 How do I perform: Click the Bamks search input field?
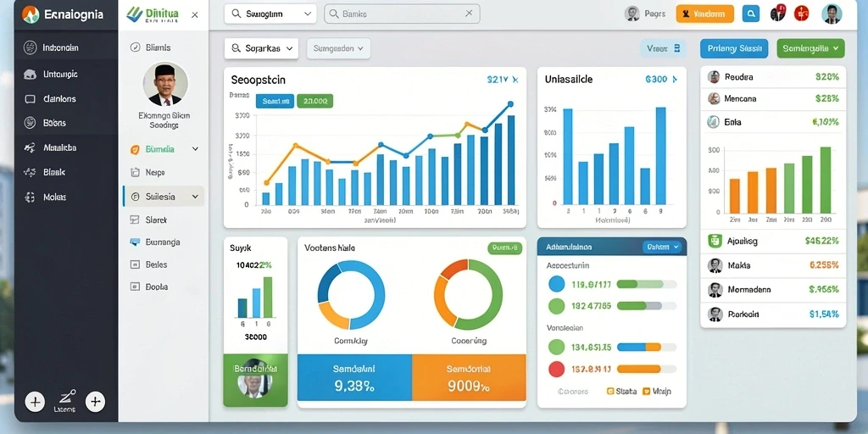pyautogui.click(x=402, y=14)
